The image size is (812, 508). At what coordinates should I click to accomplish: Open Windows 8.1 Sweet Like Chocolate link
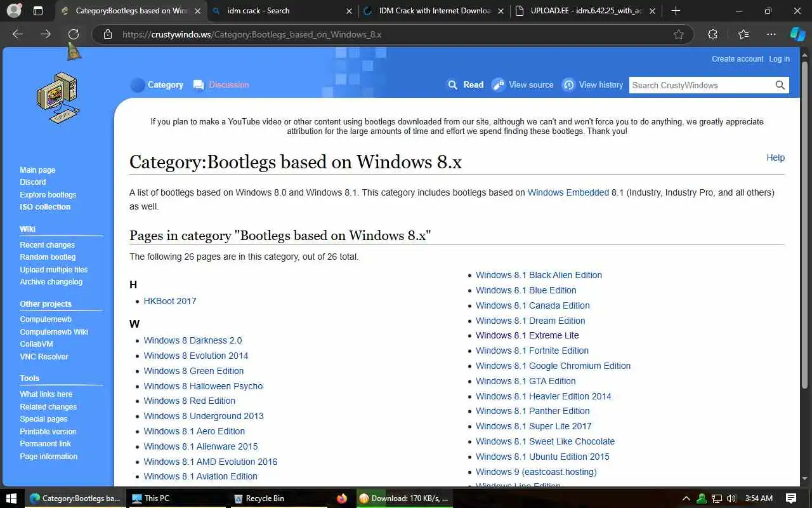545,441
